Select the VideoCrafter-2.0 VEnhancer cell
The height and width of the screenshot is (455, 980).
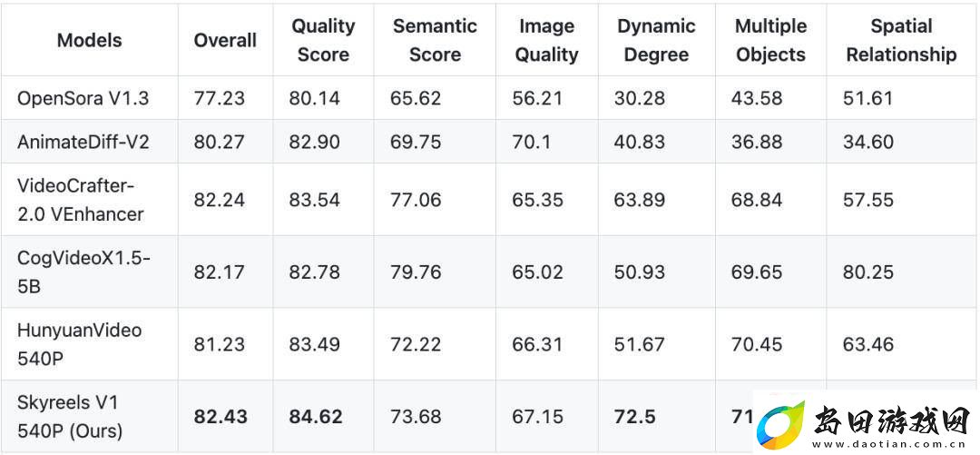pos(80,200)
